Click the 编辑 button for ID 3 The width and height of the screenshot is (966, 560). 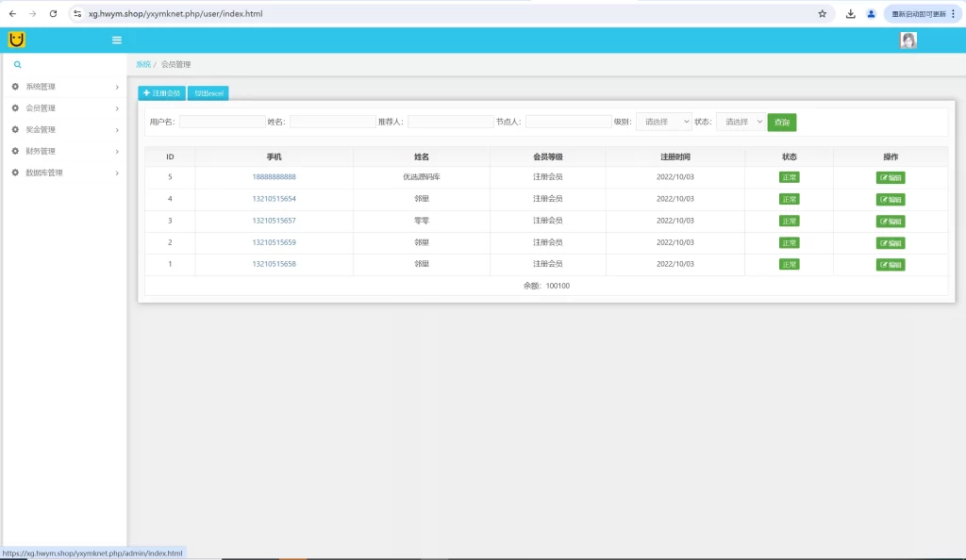click(891, 221)
